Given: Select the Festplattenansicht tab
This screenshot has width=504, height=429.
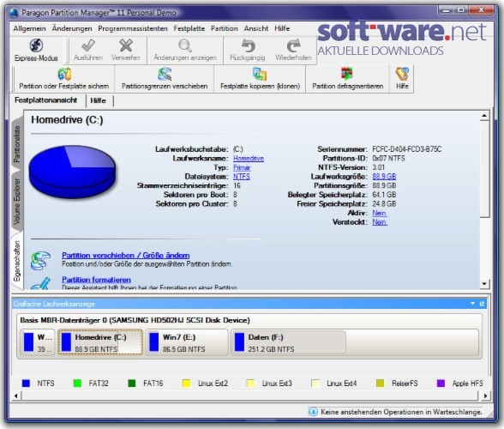Looking at the screenshot, I should coord(46,100).
